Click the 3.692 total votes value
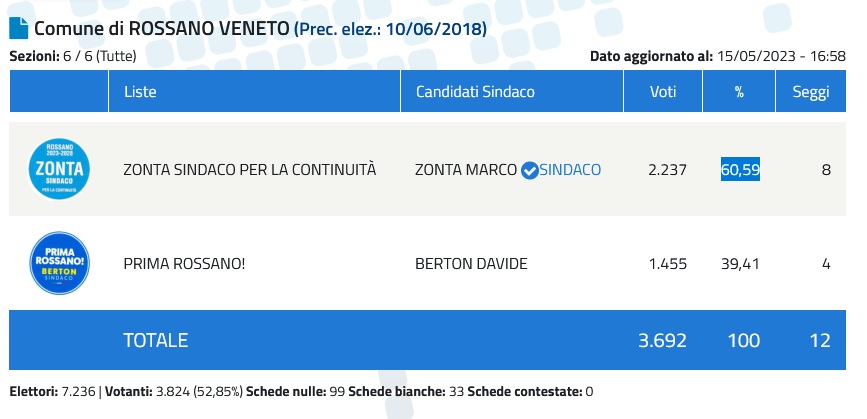867x419 pixels. click(663, 340)
